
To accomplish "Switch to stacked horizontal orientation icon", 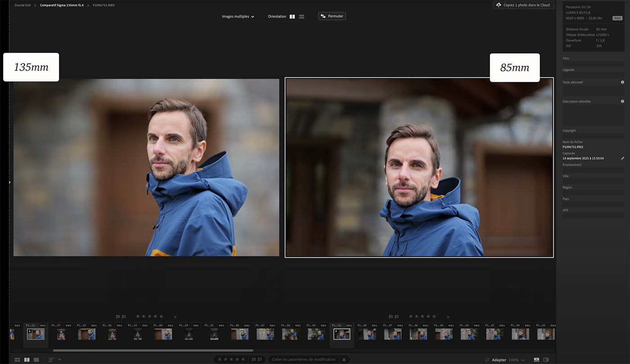I will 301,17.
